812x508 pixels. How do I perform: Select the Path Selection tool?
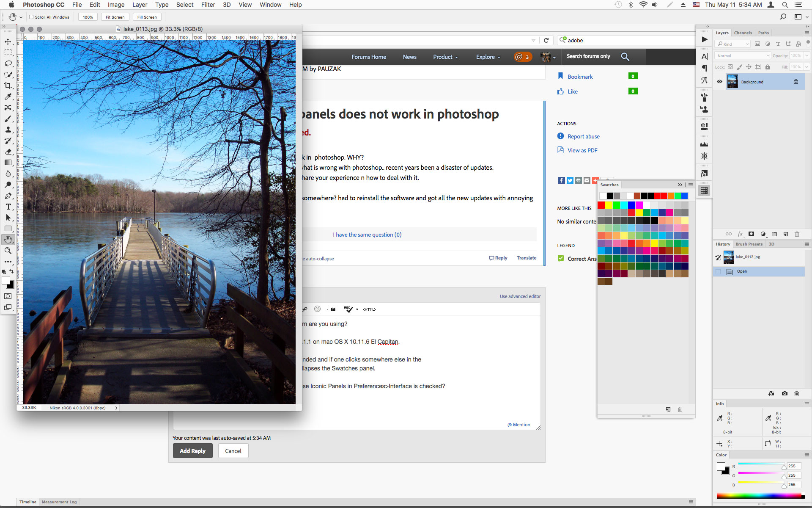click(8, 218)
